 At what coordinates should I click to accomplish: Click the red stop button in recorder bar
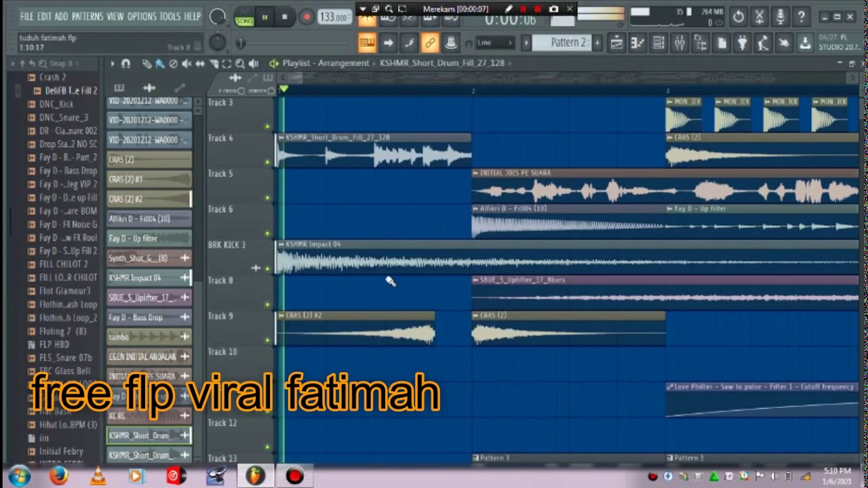tap(538, 9)
